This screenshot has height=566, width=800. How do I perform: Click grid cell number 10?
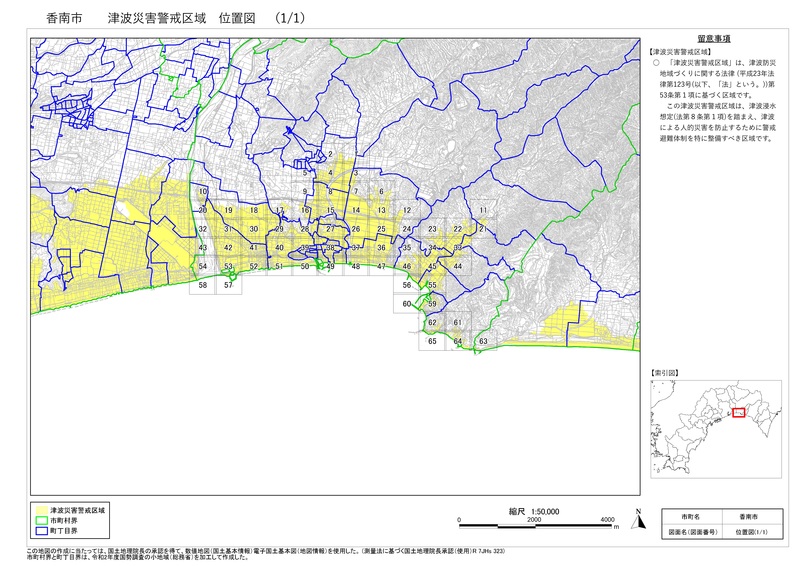[x=203, y=192]
